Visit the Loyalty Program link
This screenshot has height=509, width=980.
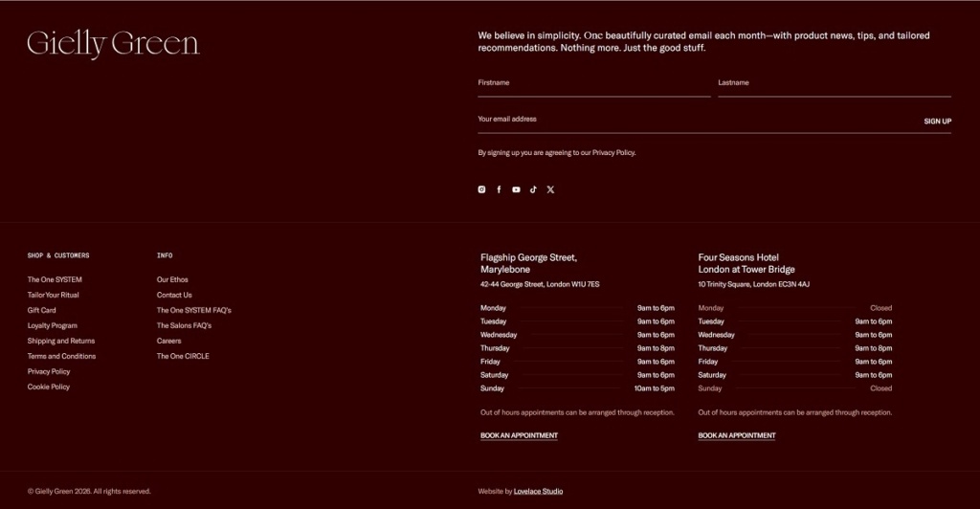pyautogui.click(x=53, y=325)
